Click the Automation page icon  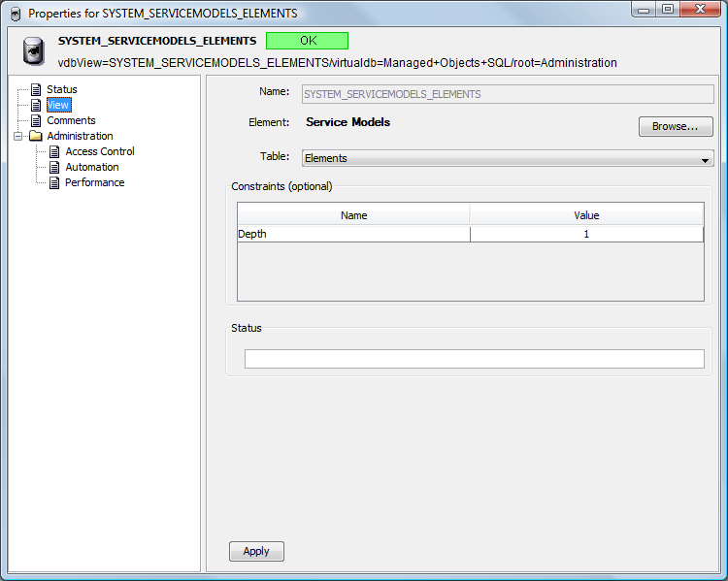pyautogui.click(x=54, y=167)
